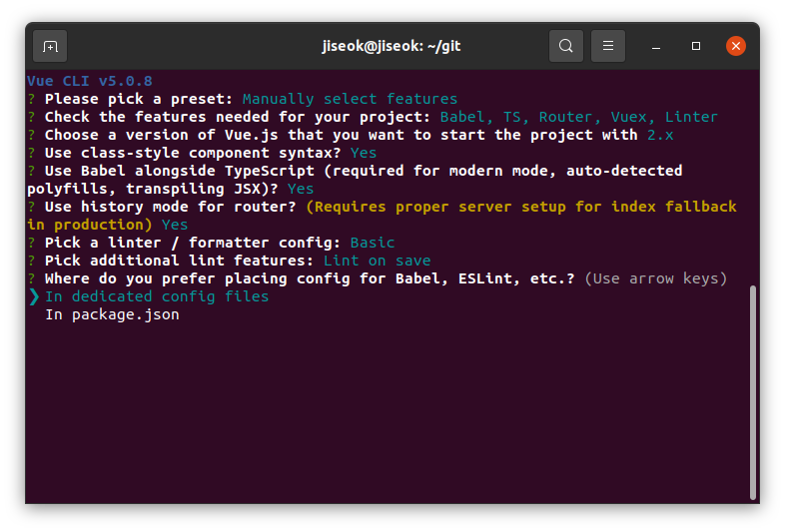
Task: Click the question mark before 'Pick a linter'
Action: tap(32, 243)
